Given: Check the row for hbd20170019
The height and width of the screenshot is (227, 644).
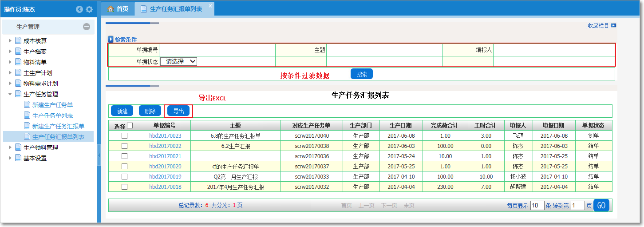Looking at the screenshot, I should pos(124,176).
